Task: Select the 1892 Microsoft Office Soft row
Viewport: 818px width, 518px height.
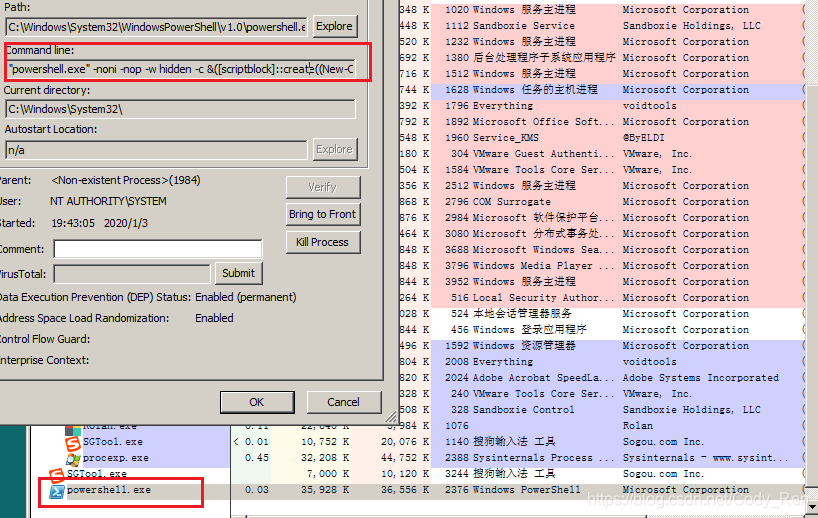Action: (602, 122)
